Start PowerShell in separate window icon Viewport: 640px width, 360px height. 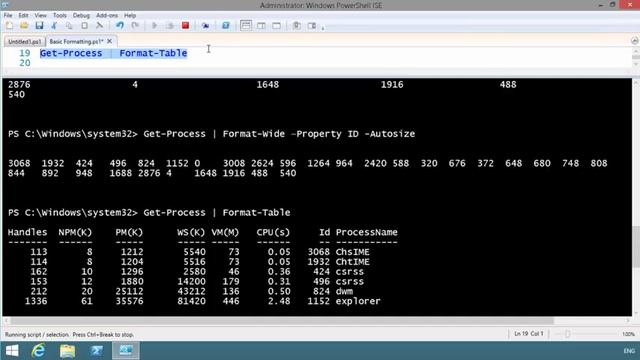[x=225, y=26]
